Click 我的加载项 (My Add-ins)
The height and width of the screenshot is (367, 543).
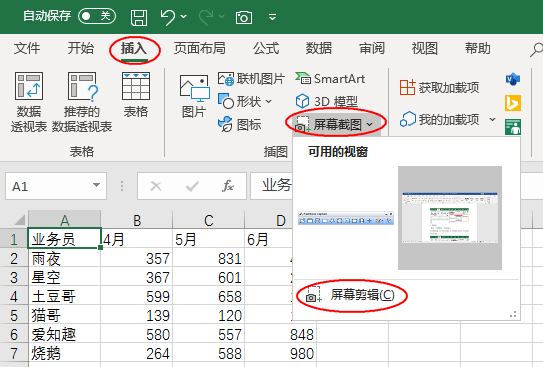tap(439, 119)
